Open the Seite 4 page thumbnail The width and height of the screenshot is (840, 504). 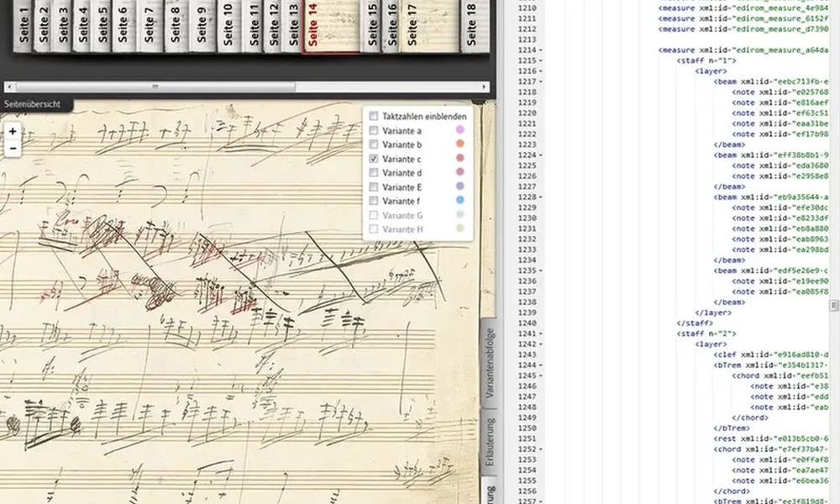(x=81, y=26)
